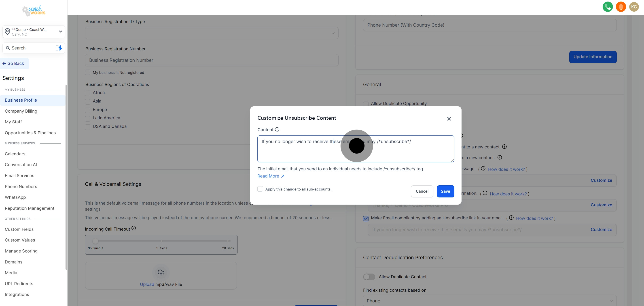Click info icon beside Incoming Call Timeout
This screenshot has width=644, height=306.
134,228
